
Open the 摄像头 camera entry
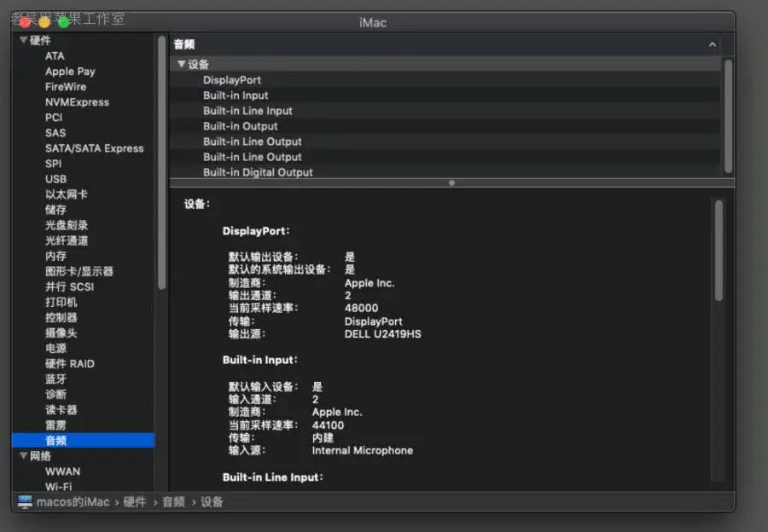tap(61, 332)
